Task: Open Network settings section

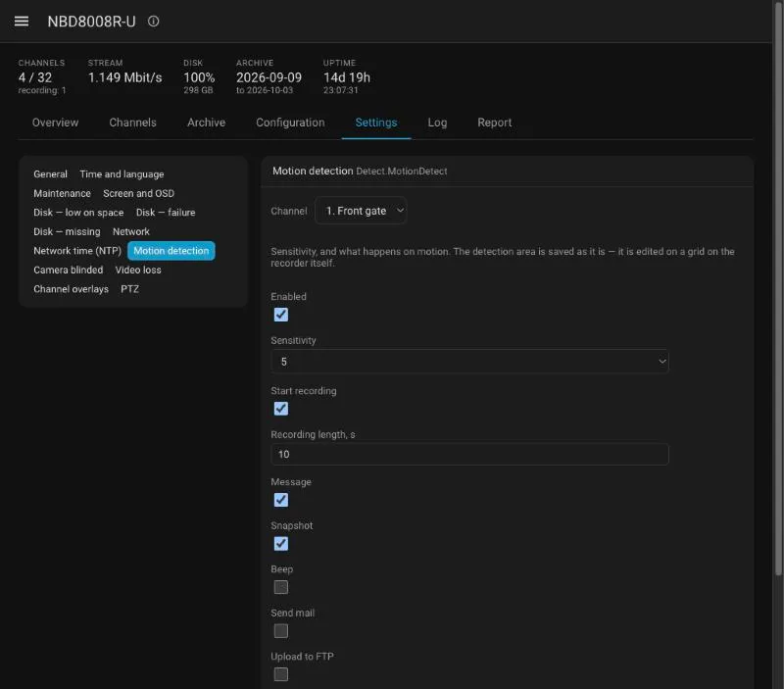Action: (131, 231)
